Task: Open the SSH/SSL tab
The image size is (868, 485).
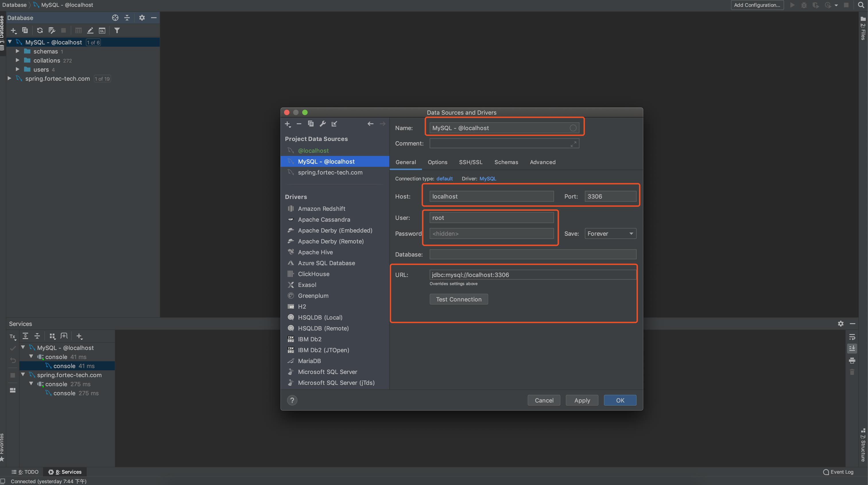Action: pyautogui.click(x=470, y=162)
